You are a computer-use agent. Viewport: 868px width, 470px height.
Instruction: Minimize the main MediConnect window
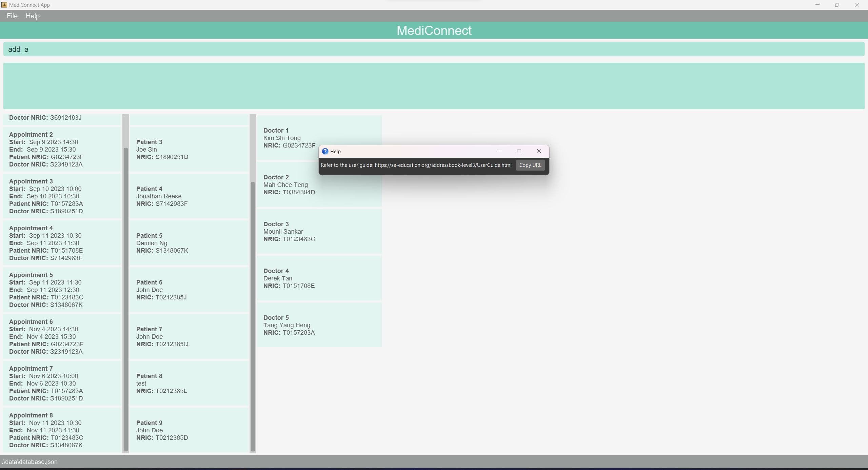[817, 5]
